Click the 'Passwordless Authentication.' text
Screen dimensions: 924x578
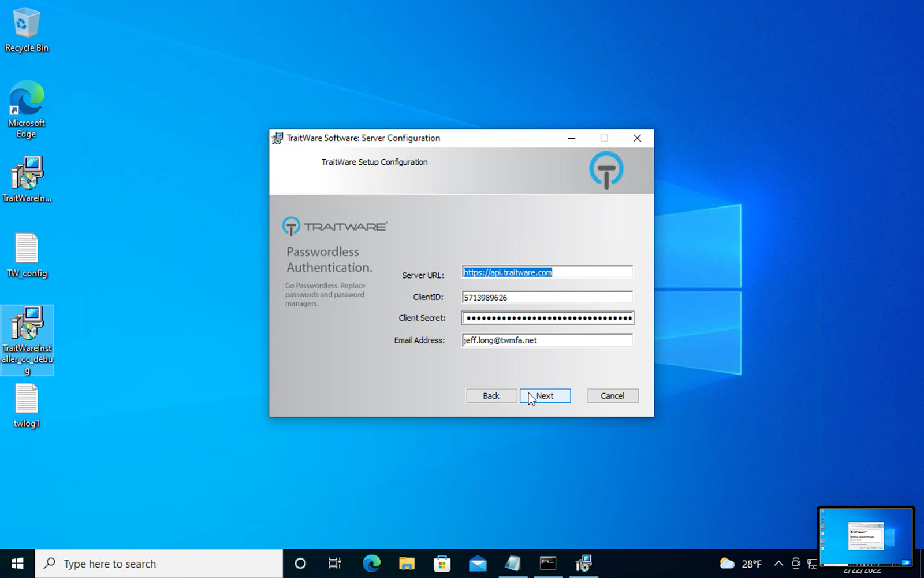329,260
